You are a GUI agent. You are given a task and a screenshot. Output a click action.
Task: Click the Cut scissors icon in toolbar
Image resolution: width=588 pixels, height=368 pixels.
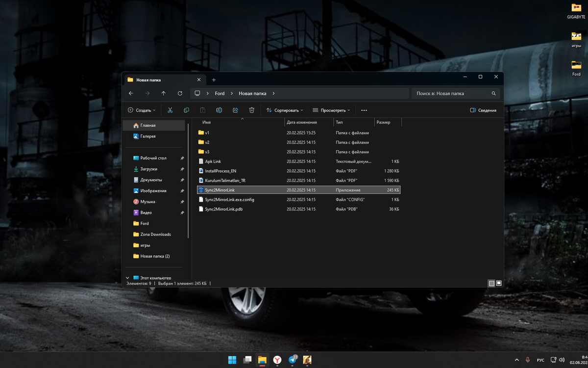click(x=170, y=110)
